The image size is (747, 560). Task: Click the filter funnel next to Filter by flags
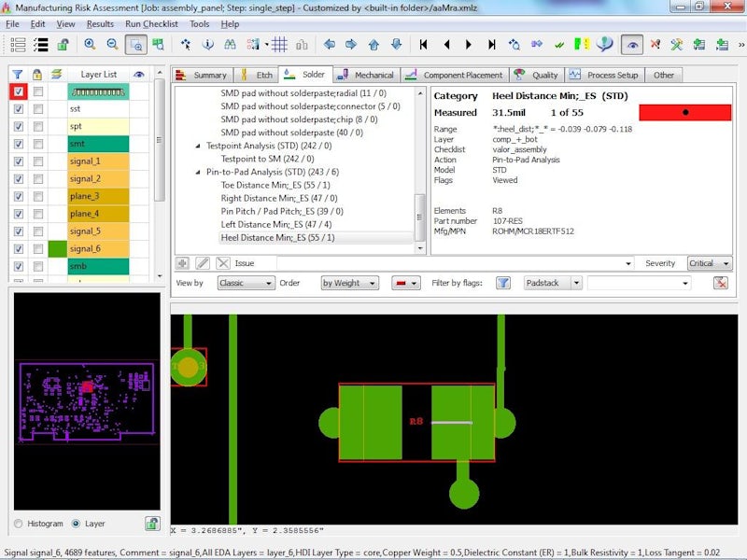(502, 283)
